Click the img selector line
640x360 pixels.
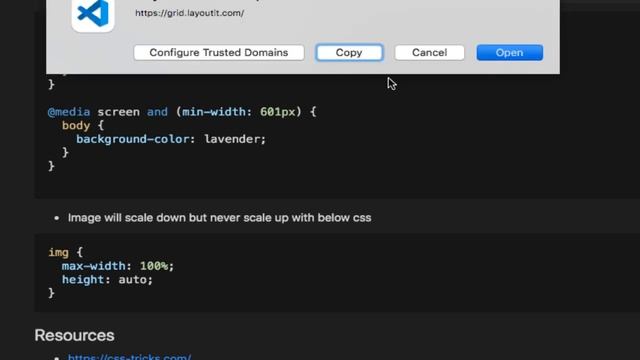tap(66, 253)
